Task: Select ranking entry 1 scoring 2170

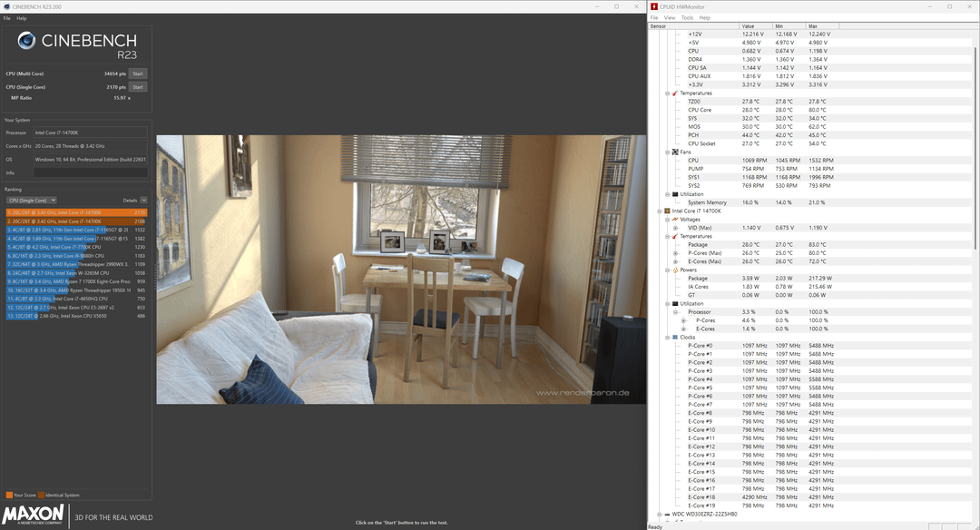Action: click(x=76, y=212)
